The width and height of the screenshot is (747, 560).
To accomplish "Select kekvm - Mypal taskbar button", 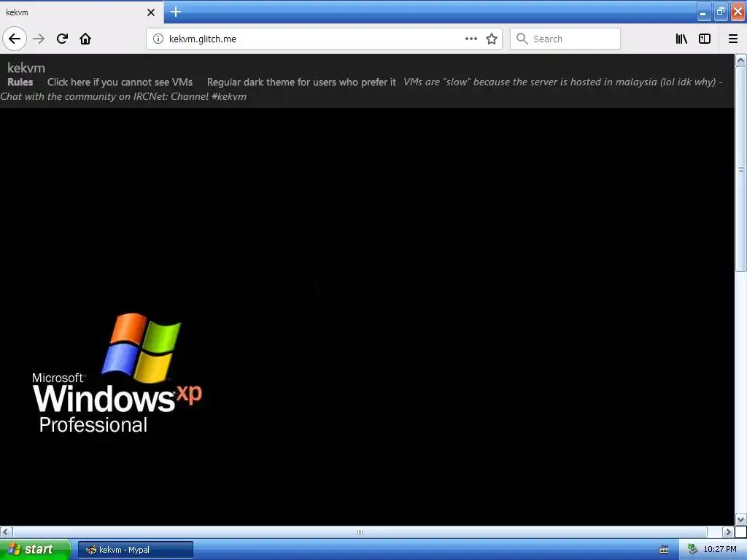I will pos(136,550).
